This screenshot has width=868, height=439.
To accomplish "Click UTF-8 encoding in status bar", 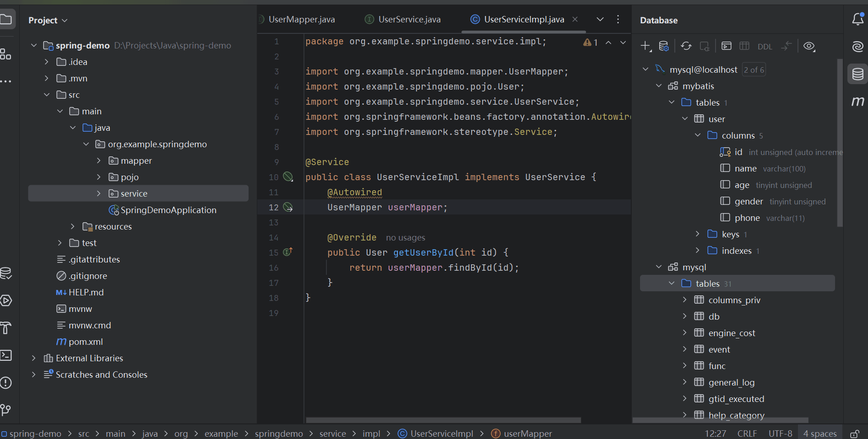I will point(780,434).
